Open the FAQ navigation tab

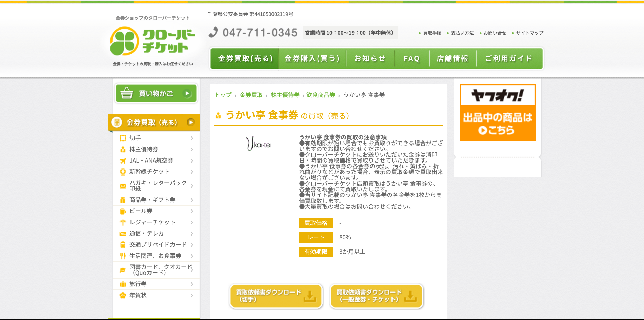[x=412, y=58]
